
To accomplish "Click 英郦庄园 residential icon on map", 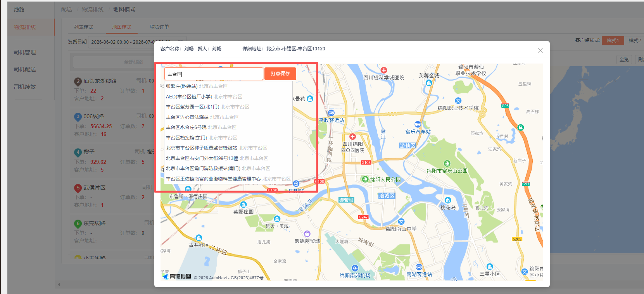I will [x=243, y=205].
